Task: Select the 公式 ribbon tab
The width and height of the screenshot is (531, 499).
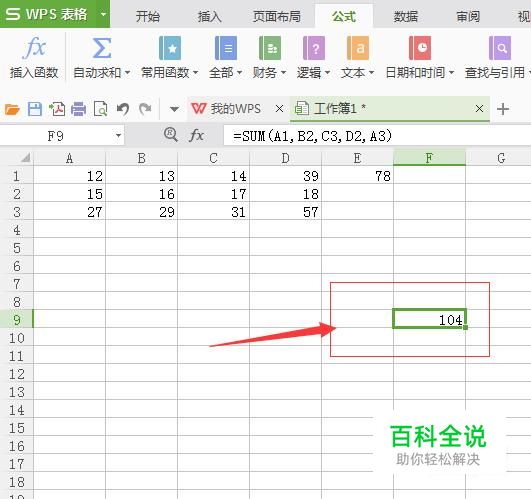Action: (344, 16)
